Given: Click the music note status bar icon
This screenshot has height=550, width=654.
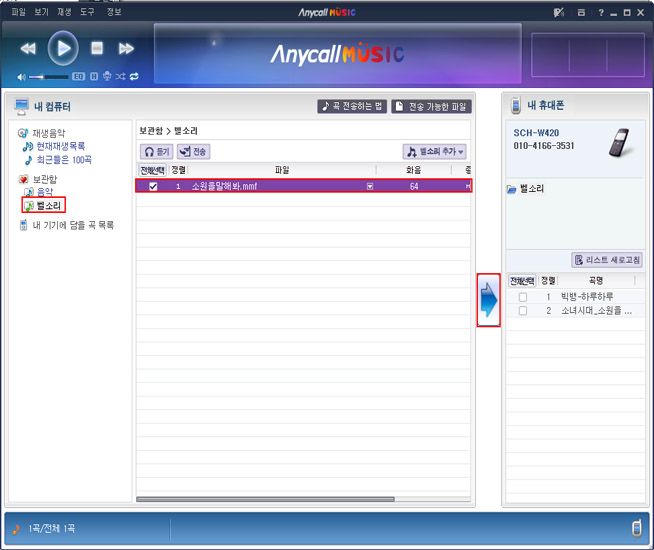Looking at the screenshot, I should [x=16, y=529].
